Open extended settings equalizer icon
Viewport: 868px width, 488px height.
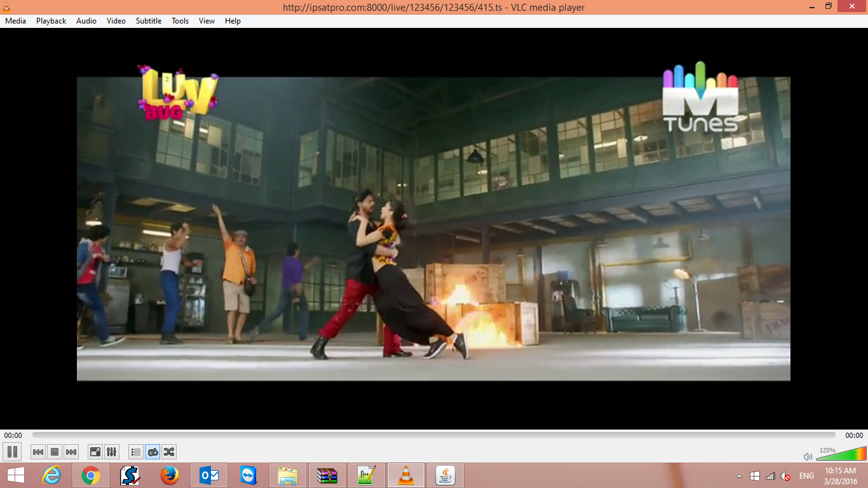112,452
